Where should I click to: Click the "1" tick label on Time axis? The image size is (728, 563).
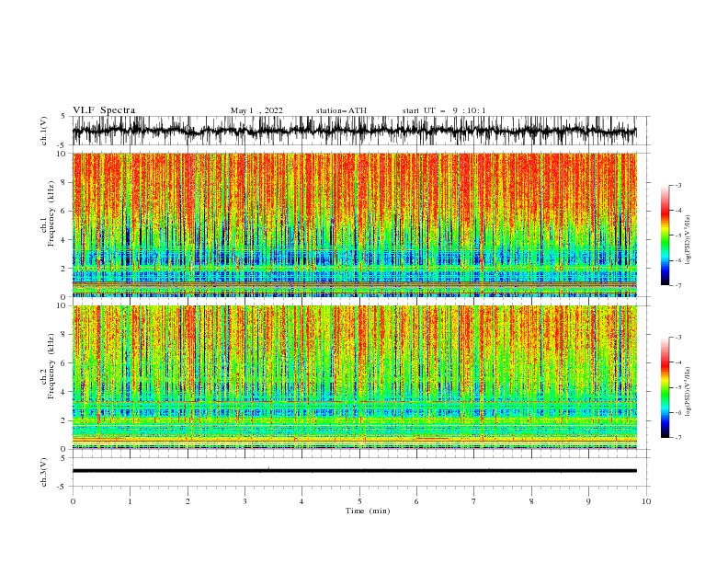[x=130, y=501]
